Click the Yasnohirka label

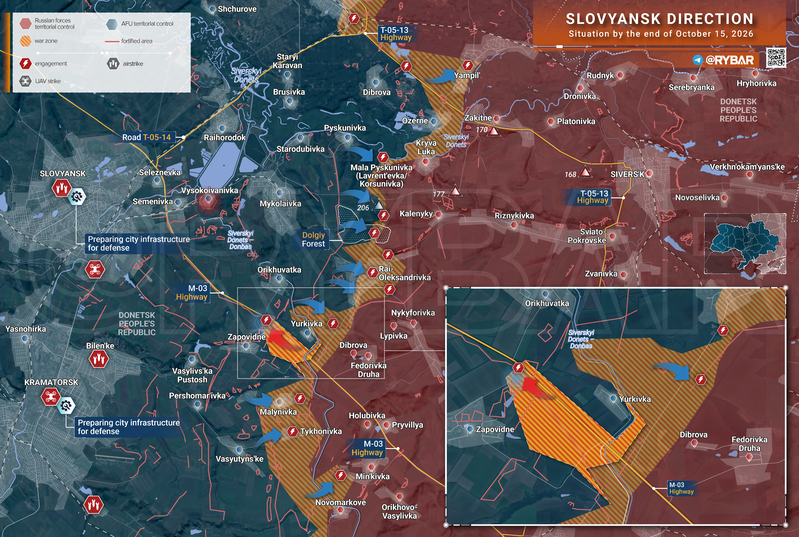point(25,329)
